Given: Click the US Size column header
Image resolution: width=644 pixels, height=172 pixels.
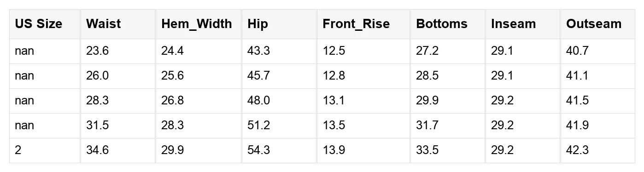Looking at the screenshot, I should click(x=45, y=24).
